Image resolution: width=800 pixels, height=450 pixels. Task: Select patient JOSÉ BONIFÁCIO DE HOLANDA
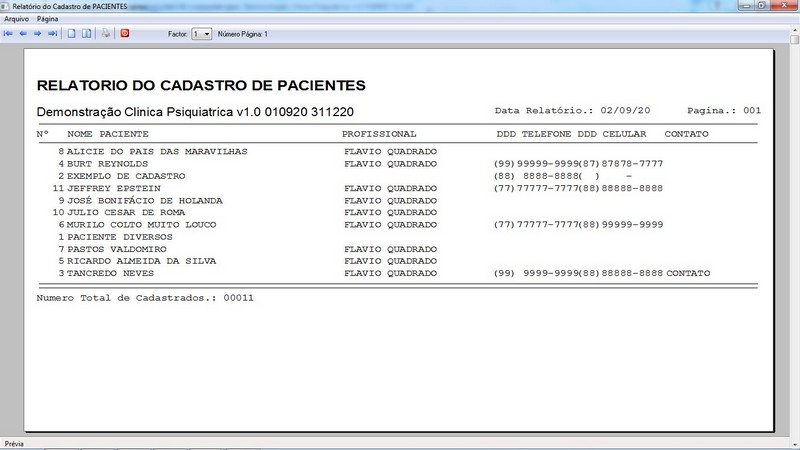click(x=144, y=201)
